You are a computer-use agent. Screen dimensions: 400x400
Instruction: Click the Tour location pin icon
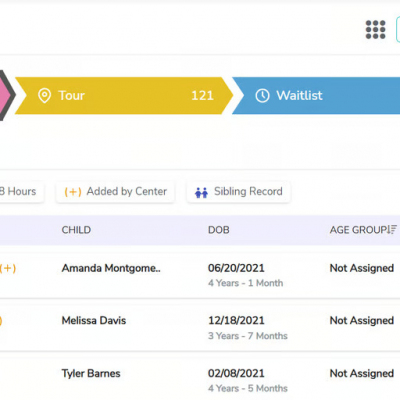tap(44, 96)
